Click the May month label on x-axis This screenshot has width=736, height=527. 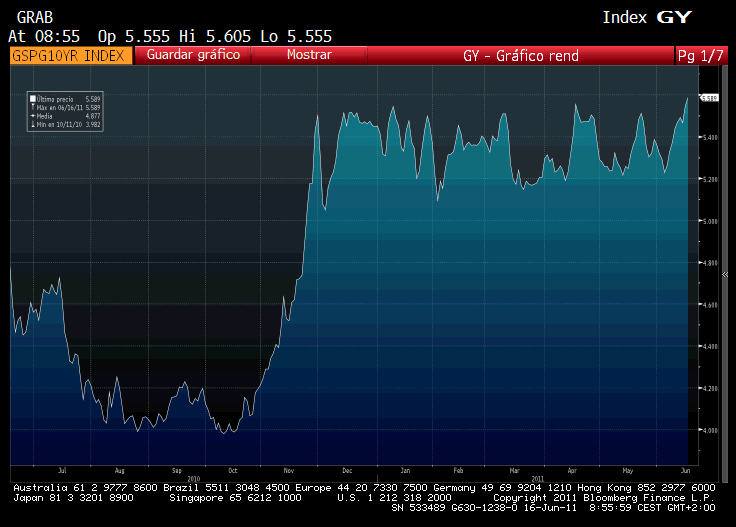pos(628,470)
